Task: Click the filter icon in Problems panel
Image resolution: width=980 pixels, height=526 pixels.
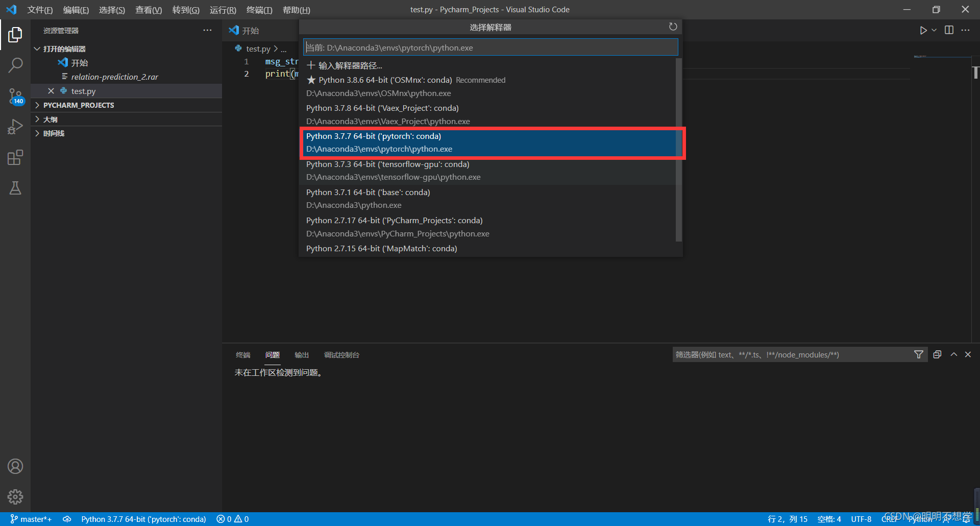Action: click(x=918, y=354)
